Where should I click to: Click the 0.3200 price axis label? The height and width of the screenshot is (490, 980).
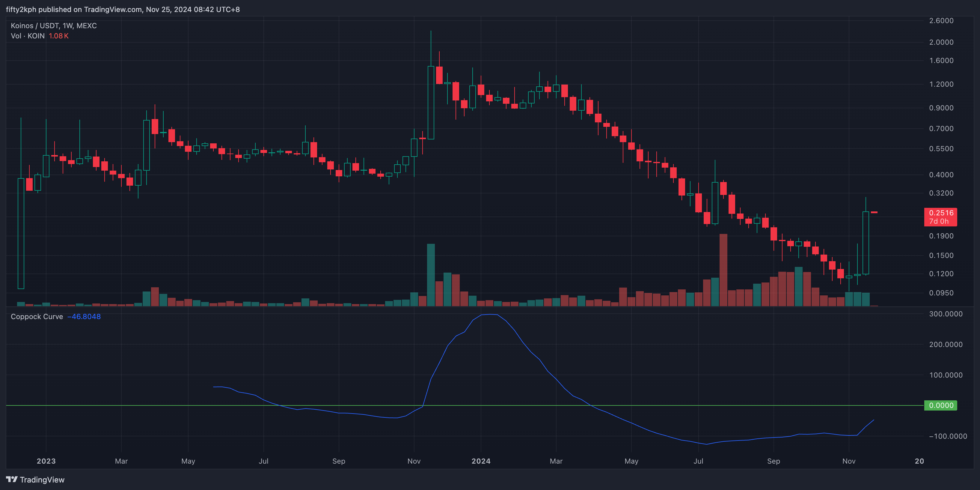(941, 193)
